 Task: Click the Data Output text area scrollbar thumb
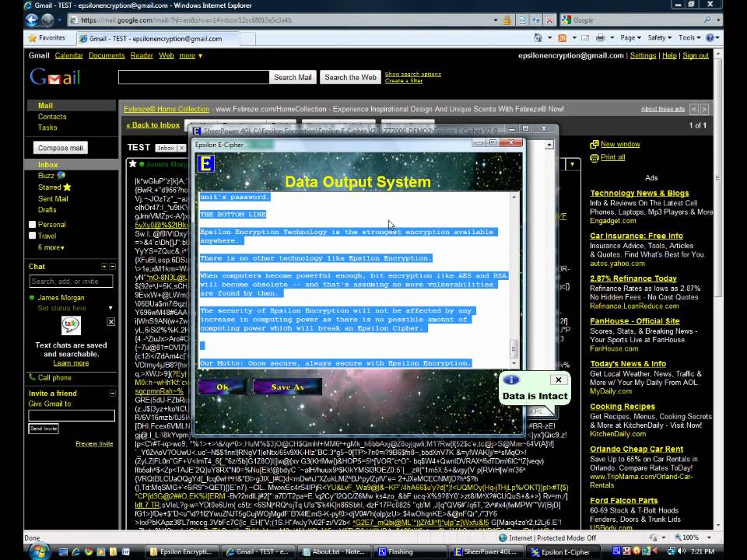(514, 348)
